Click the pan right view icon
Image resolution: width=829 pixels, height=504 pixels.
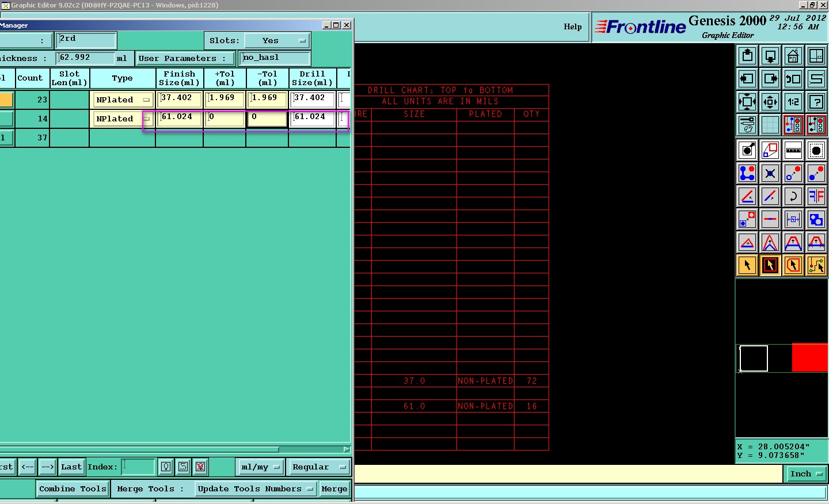pyautogui.click(x=770, y=79)
